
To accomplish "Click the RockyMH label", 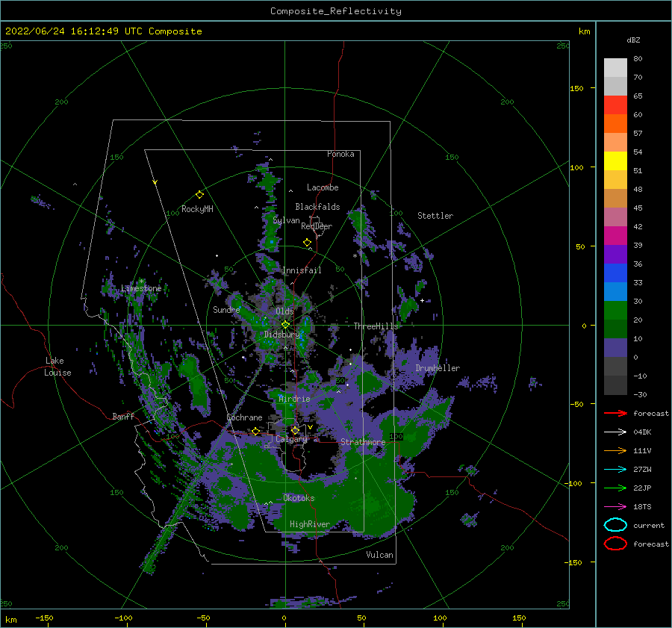I will click(197, 209).
